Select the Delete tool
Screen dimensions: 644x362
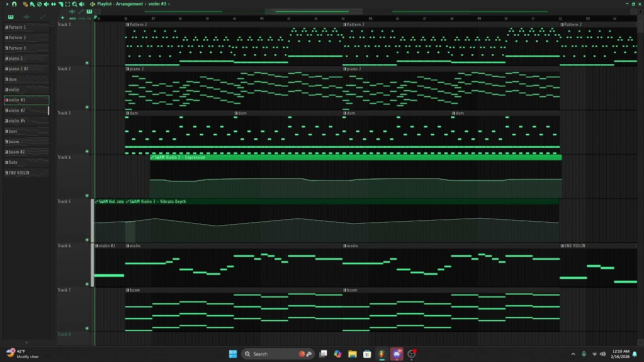click(x=39, y=4)
